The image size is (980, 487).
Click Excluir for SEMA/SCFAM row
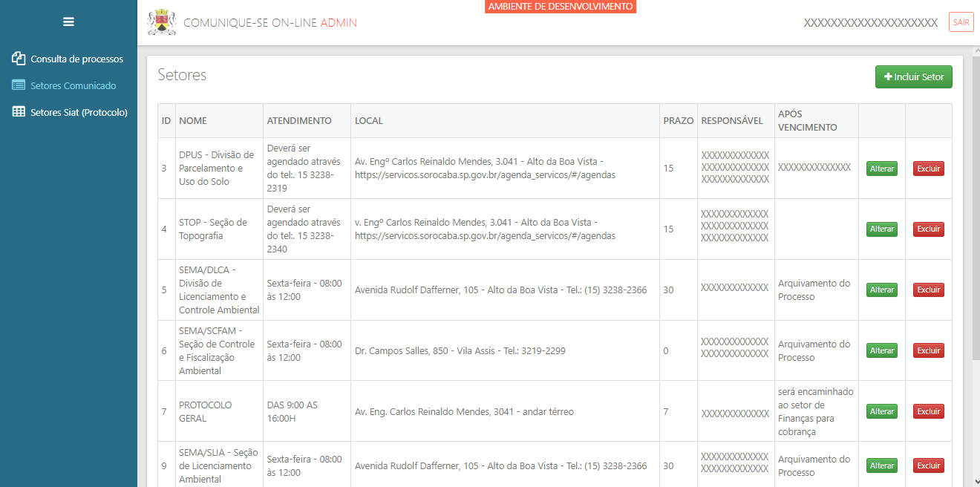point(929,350)
